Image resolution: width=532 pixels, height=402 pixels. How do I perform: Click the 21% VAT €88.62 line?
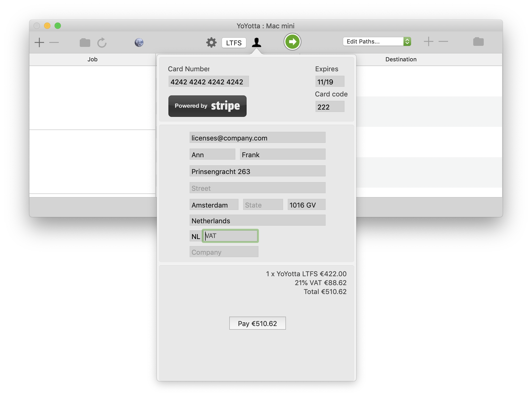(x=321, y=283)
